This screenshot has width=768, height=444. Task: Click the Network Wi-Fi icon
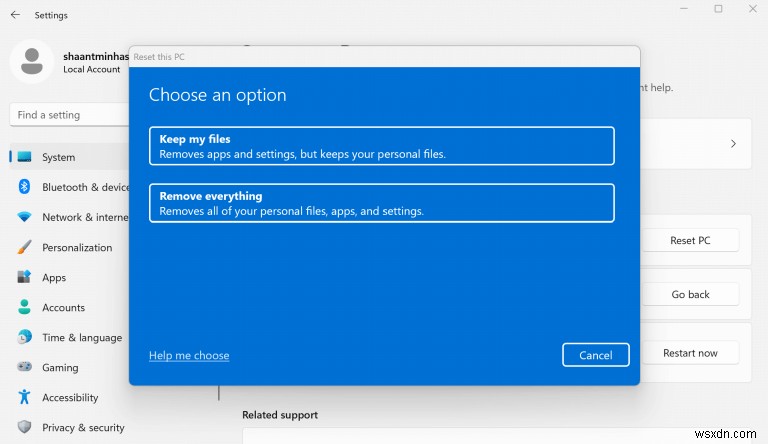click(x=24, y=217)
